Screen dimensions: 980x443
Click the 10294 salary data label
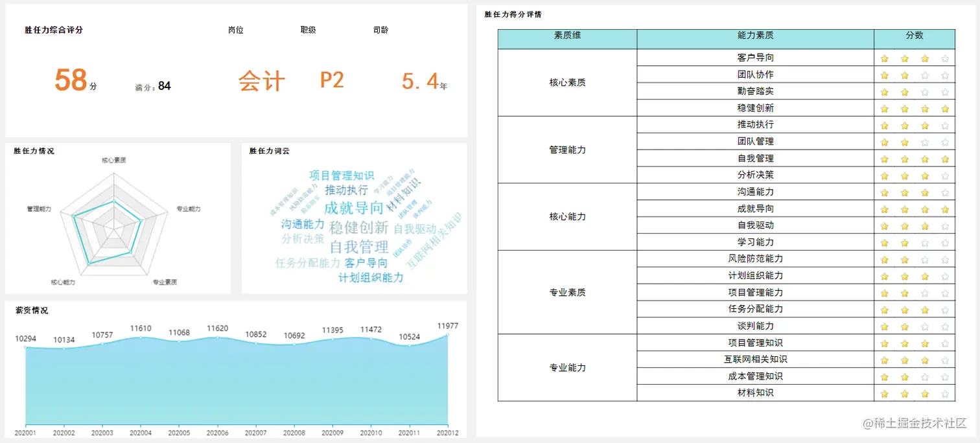click(25, 339)
